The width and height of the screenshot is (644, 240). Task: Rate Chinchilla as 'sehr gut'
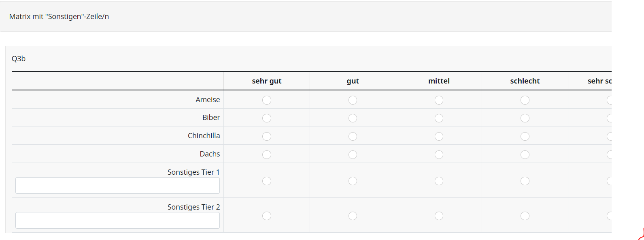[267, 136]
